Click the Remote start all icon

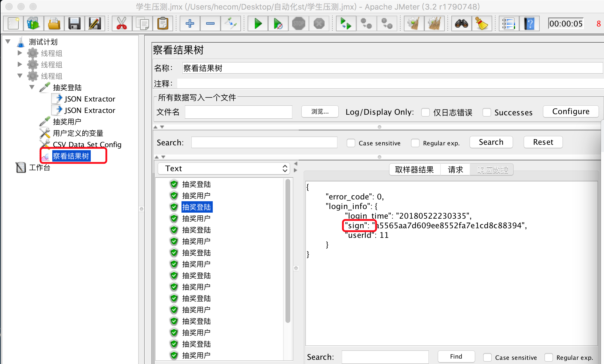[x=346, y=23]
